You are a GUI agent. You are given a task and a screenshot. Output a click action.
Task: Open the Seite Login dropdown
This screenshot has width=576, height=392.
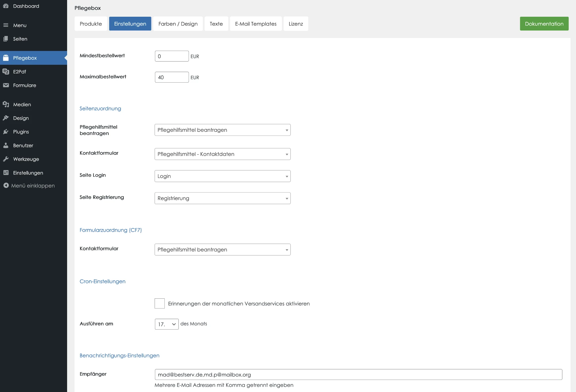(x=222, y=176)
